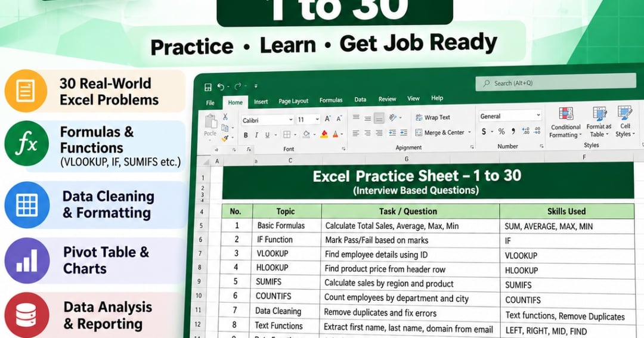This screenshot has width=644, height=338.
Task: Click the Merge & Center button
Action: coord(439,132)
